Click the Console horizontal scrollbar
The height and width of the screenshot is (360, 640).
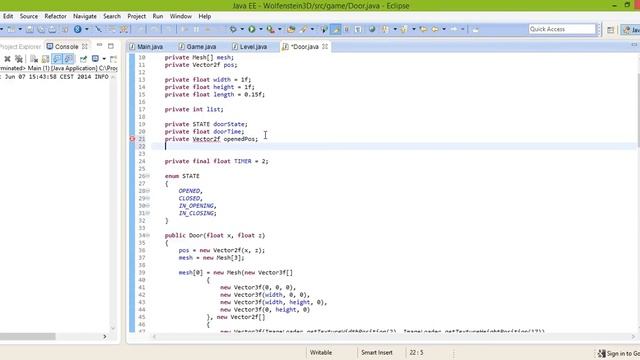tap(28, 336)
